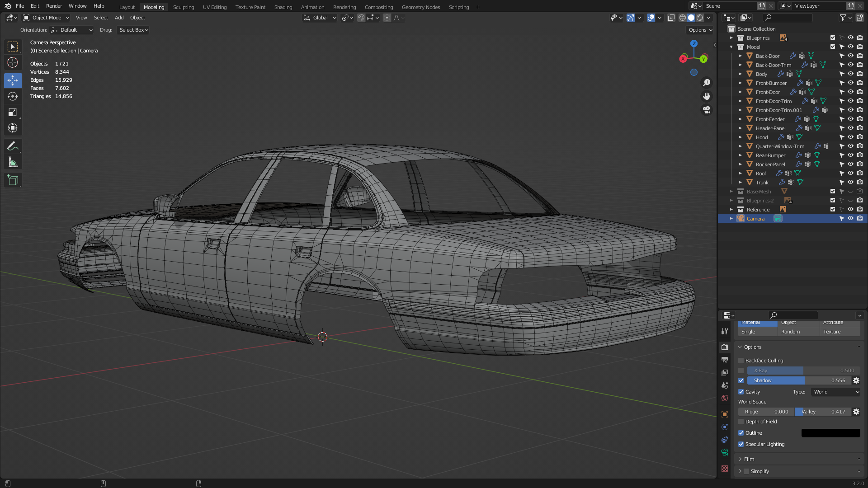Screen dimensions: 868x488
Task: Enable the Backface Culling checkbox
Action: (x=741, y=361)
